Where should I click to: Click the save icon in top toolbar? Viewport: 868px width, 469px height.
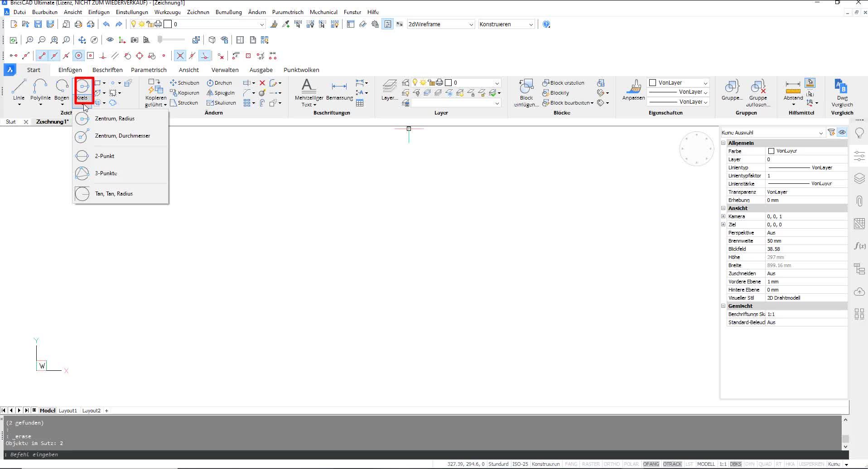[38, 24]
